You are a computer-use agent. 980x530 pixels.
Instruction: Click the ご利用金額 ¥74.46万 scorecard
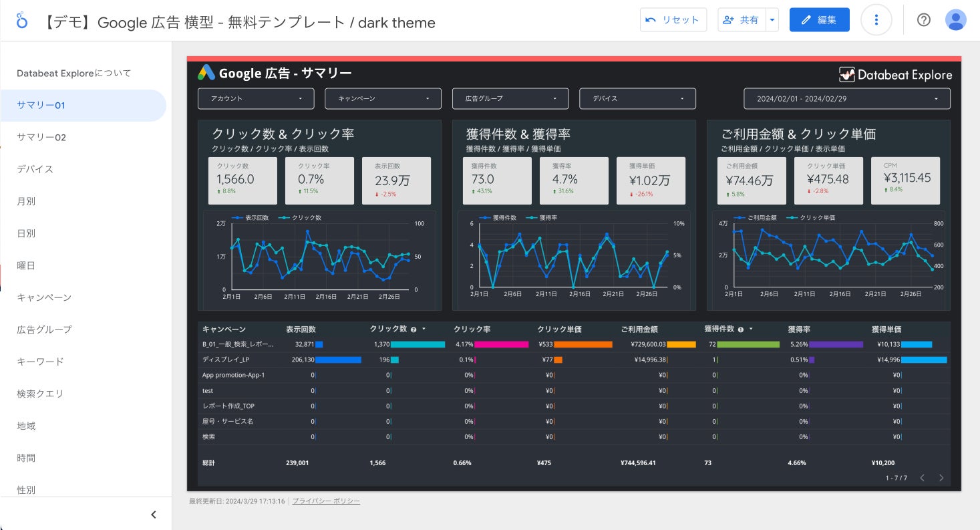click(752, 180)
